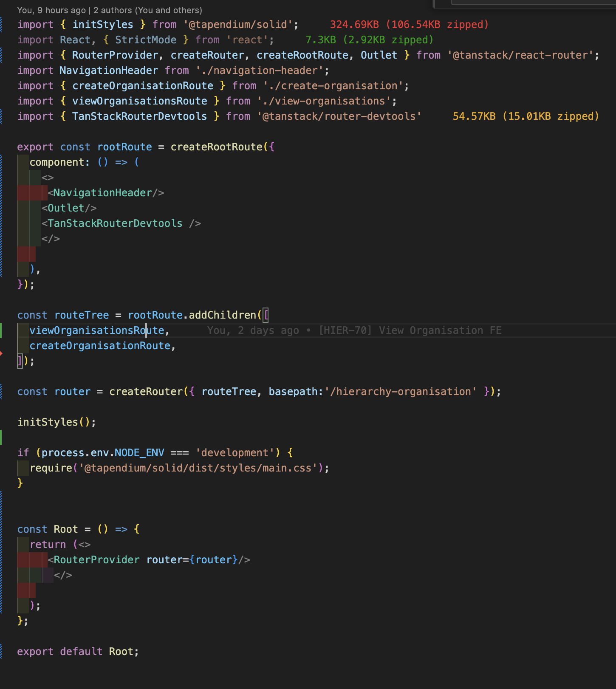Image resolution: width=616 pixels, height=689 pixels.
Task: Click the './view-organisations' import path
Action: [x=324, y=101]
